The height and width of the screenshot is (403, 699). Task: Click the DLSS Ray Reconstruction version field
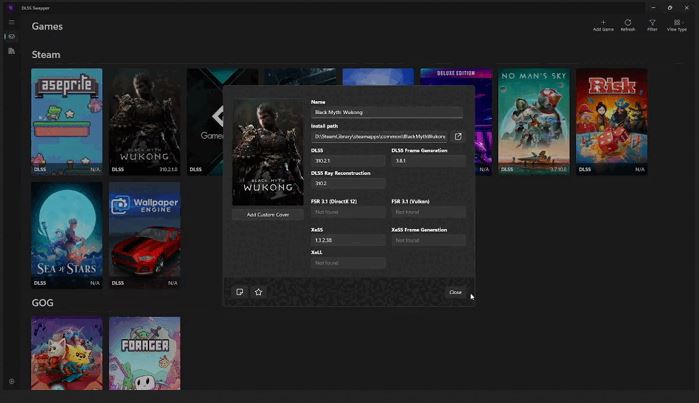tap(348, 183)
